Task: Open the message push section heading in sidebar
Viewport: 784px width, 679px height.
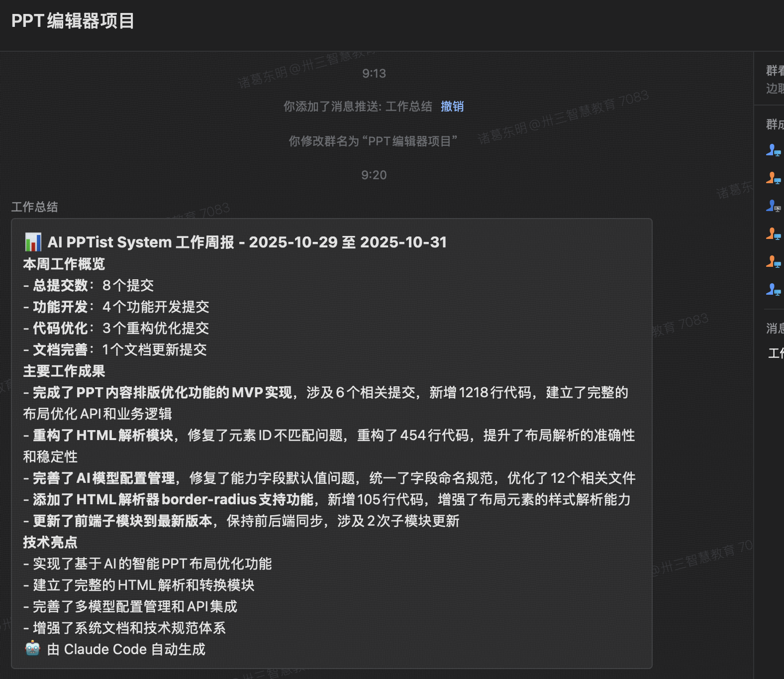Action: [775, 328]
